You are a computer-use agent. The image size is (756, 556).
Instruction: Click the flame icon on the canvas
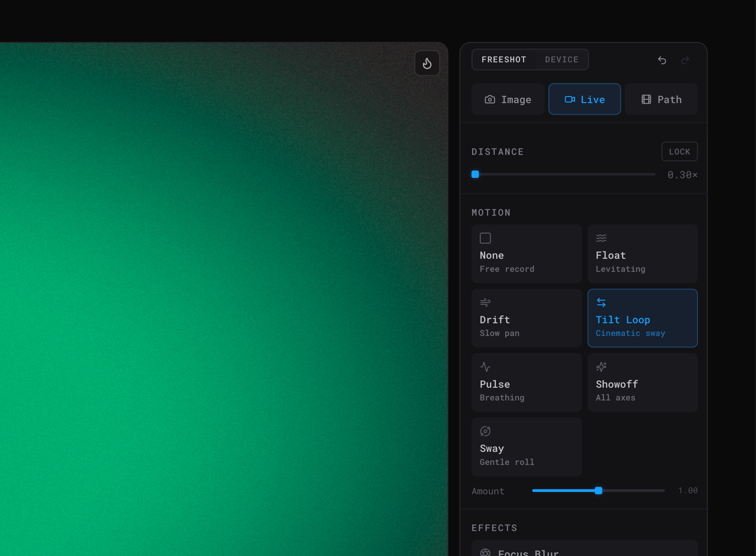(427, 63)
